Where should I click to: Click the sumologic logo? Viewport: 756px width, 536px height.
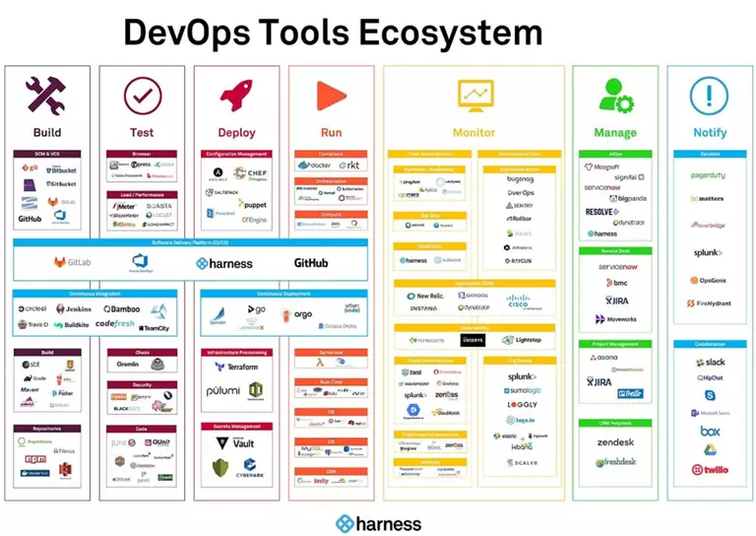coord(522,390)
